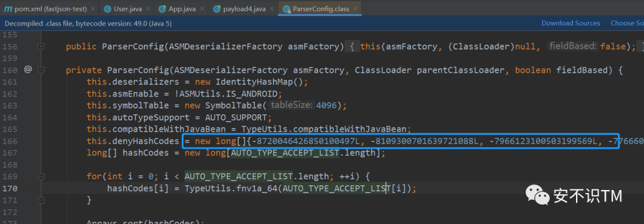644x224 pixels.
Task: Expand the folded constructor at line 156
Action: pos(41,46)
